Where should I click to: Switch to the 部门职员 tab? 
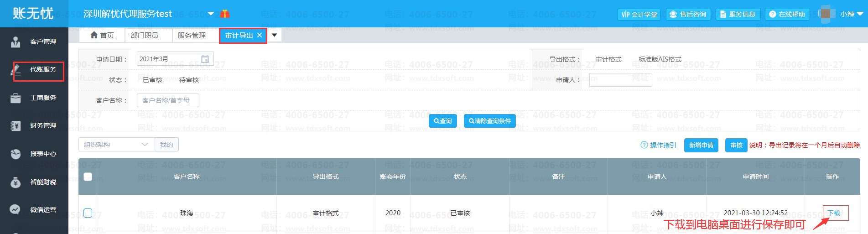point(144,35)
